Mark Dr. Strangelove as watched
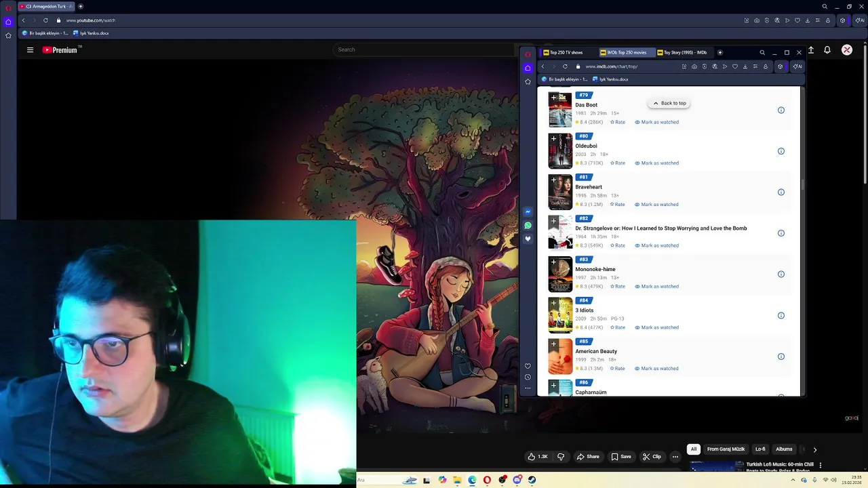Viewport: 868px width, 488px height. [656, 245]
